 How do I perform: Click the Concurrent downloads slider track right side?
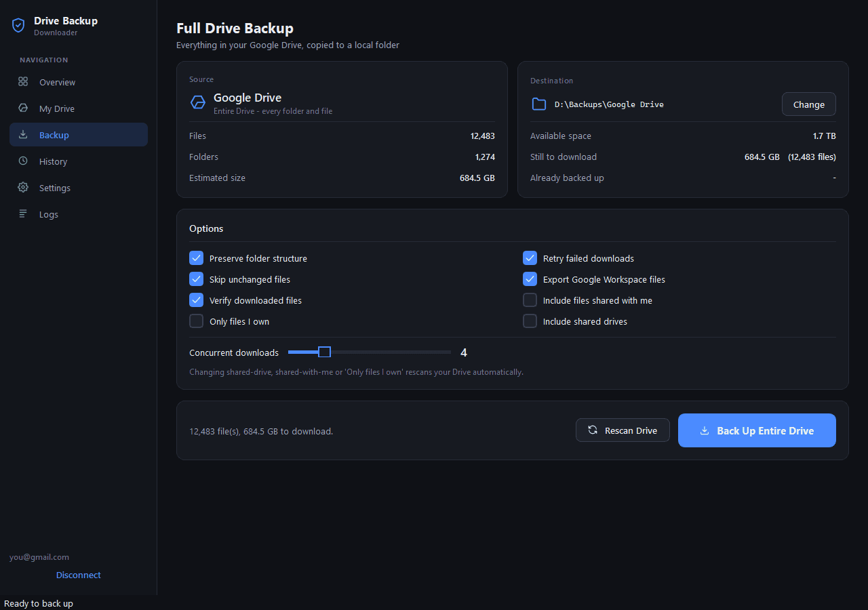[391, 352]
